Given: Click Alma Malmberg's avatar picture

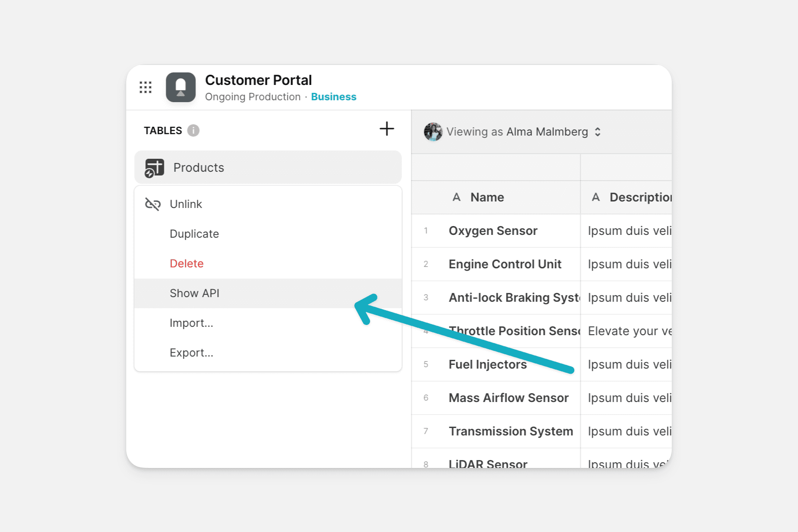Looking at the screenshot, I should coord(433,132).
